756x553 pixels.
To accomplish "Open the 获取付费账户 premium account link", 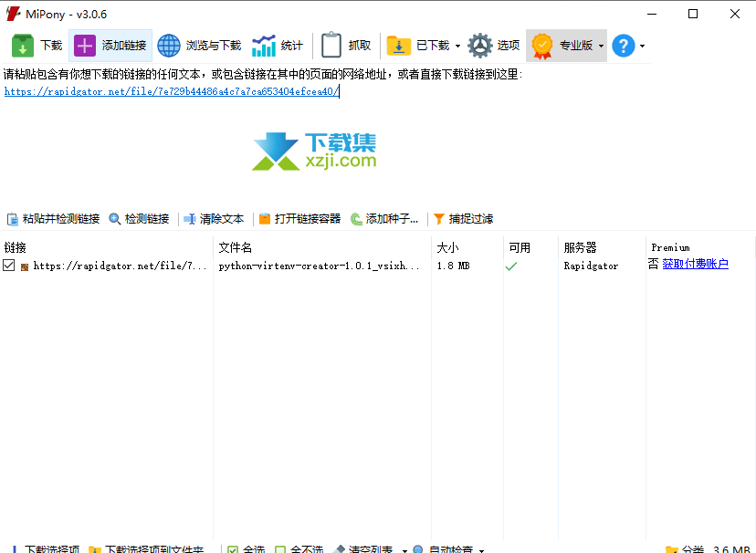I will click(x=695, y=264).
